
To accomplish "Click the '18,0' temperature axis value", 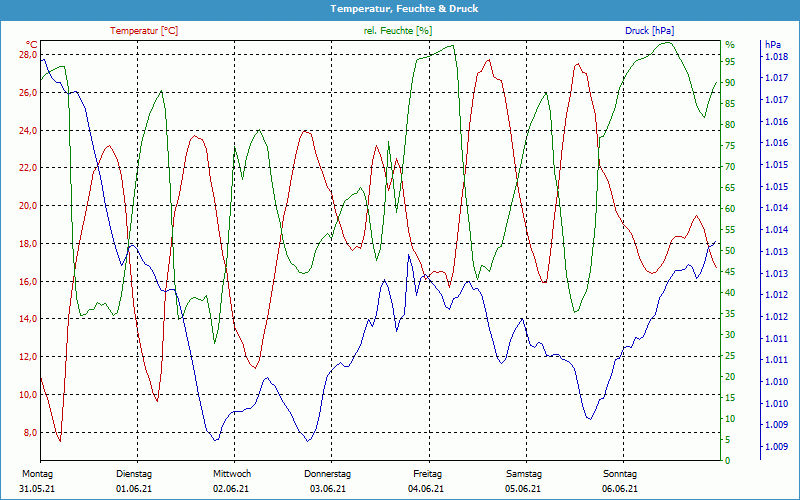I will [x=28, y=243].
